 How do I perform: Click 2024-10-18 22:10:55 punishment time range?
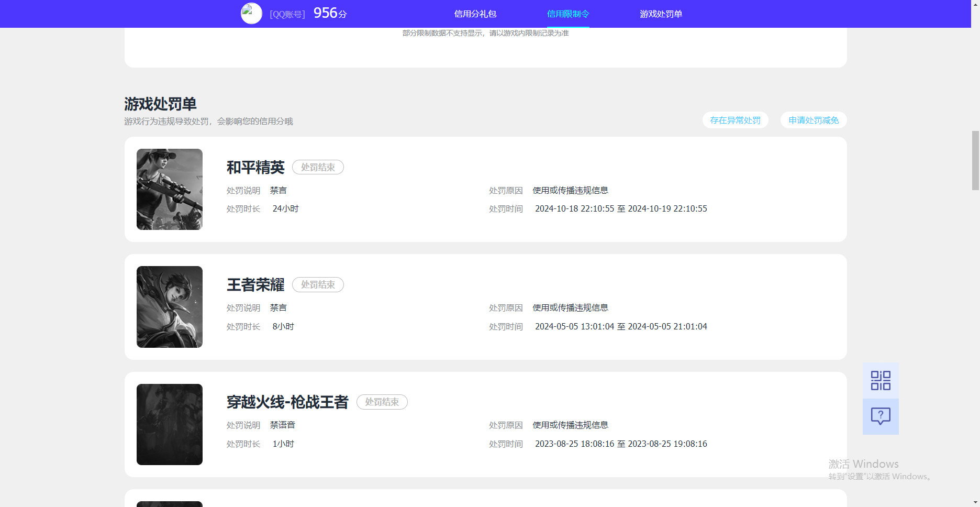(621, 208)
